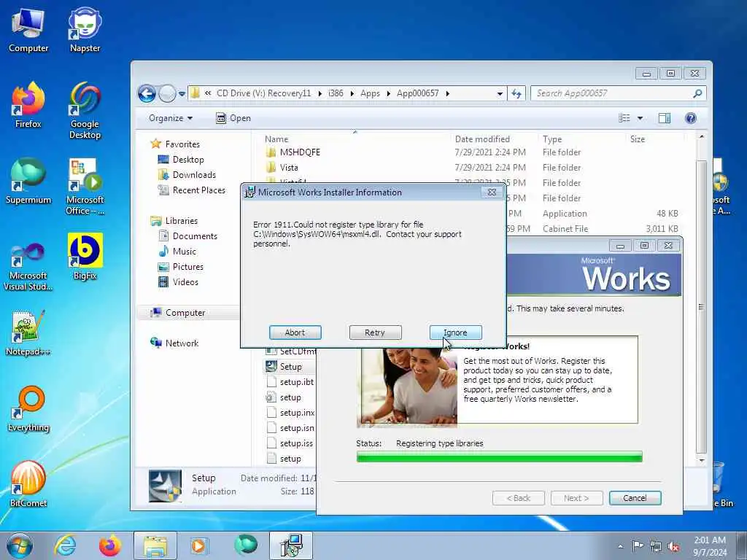
Task: Open the Microsoft Office desktop shortcut
Action: (x=85, y=186)
